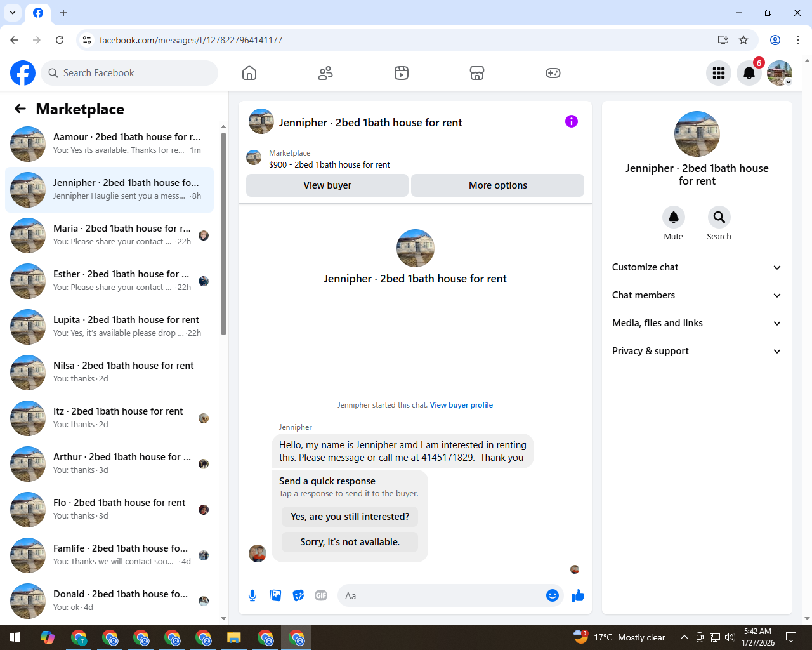This screenshot has width=812, height=650.
Task: Click the back arrow beside Marketplace
Action: click(20, 109)
